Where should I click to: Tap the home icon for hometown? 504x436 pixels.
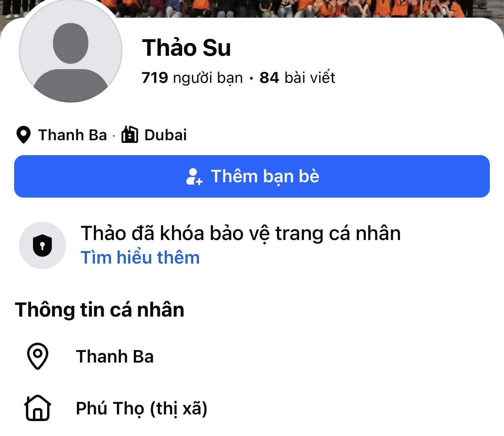38,408
